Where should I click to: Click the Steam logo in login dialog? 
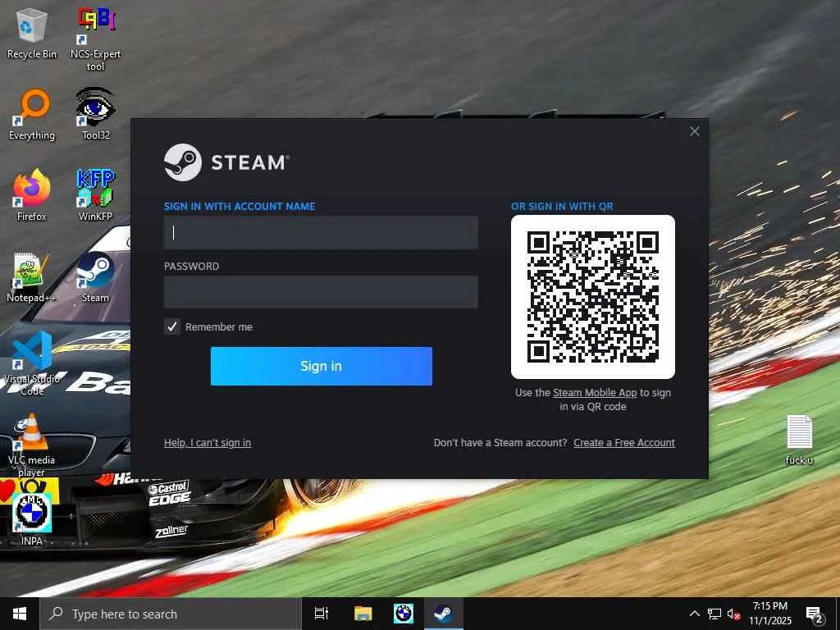[226, 162]
